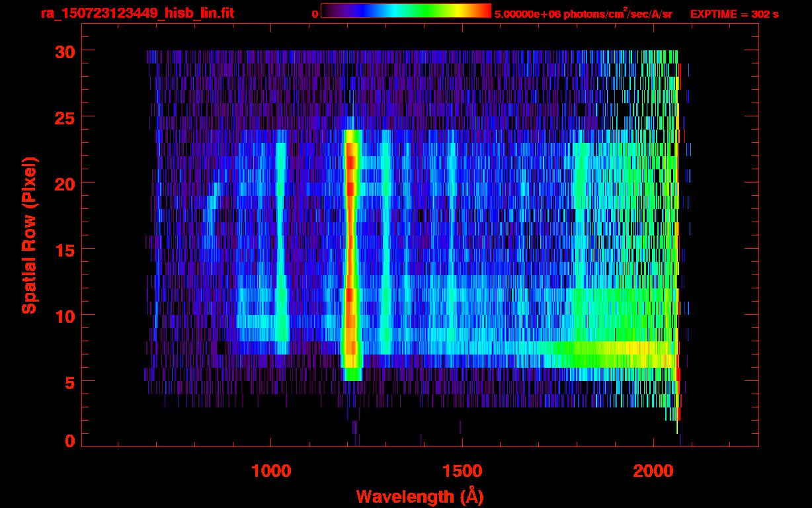Click the rainbow color scale bar

[405, 11]
